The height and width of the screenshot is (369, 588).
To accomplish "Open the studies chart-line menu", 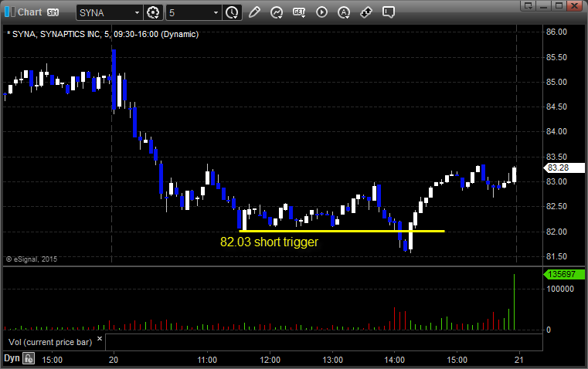I will (x=277, y=12).
